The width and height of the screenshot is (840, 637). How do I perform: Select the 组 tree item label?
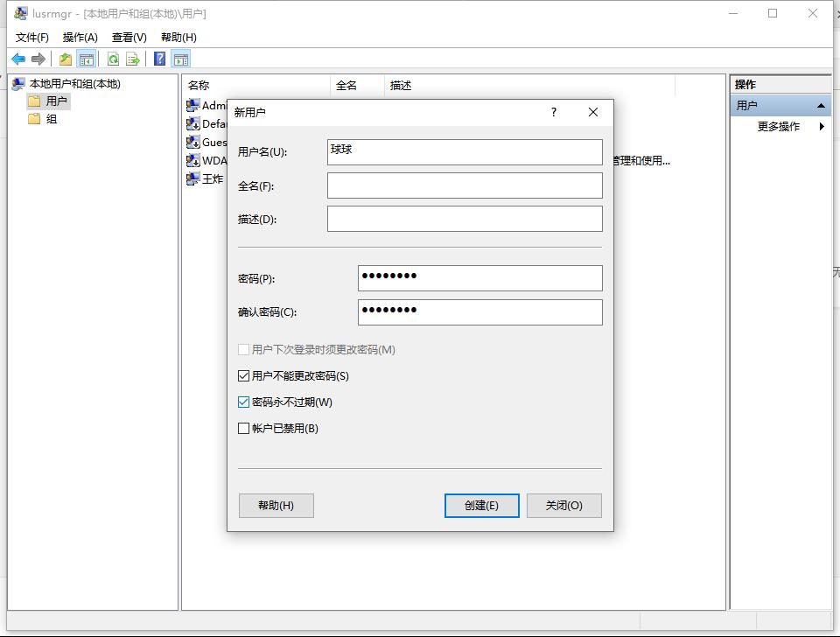tap(52, 118)
